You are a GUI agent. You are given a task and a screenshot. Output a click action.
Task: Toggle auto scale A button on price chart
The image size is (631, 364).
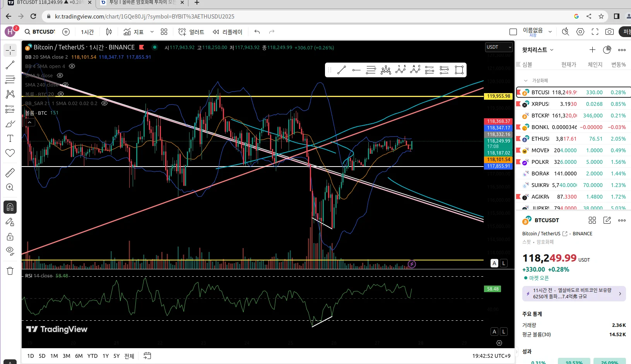(x=494, y=263)
